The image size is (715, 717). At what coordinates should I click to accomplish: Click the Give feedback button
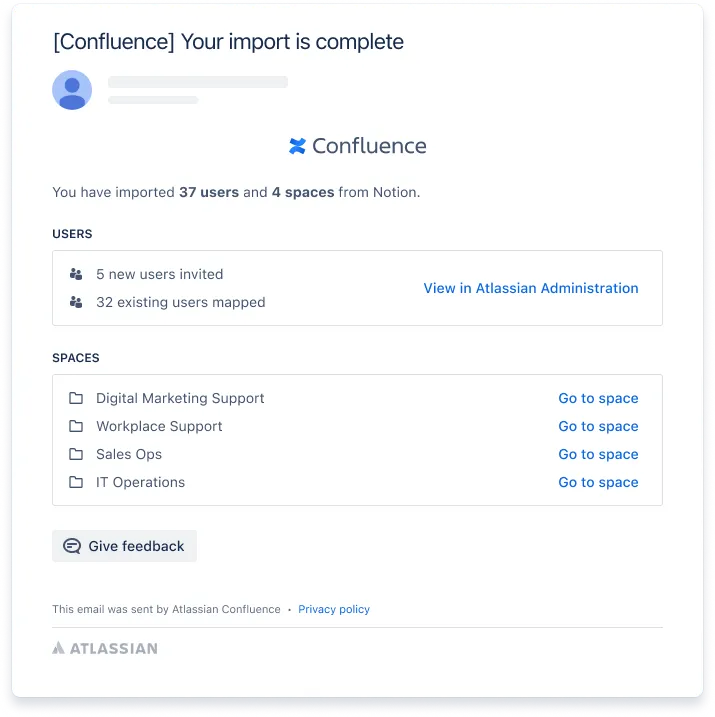click(124, 546)
